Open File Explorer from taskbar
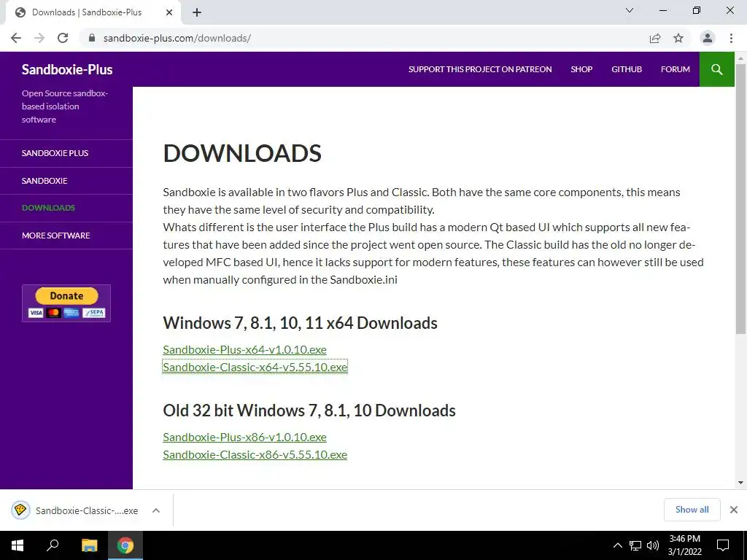Image resolution: width=747 pixels, height=560 pixels. click(x=89, y=545)
